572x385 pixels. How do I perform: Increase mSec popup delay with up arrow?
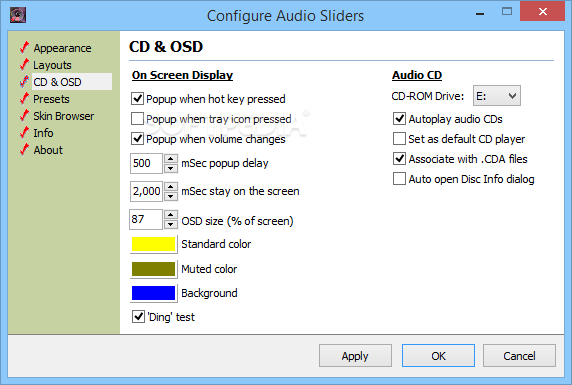tap(171, 158)
